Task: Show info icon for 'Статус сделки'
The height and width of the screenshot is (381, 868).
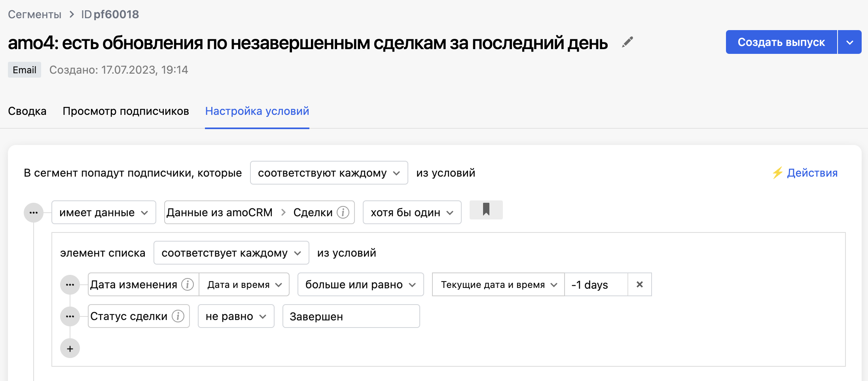Action: pos(178,316)
